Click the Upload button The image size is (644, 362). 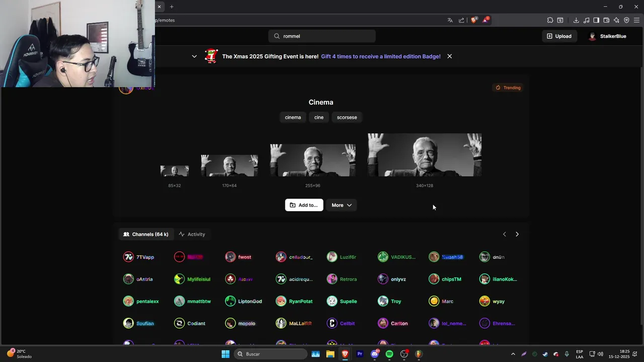(x=559, y=36)
